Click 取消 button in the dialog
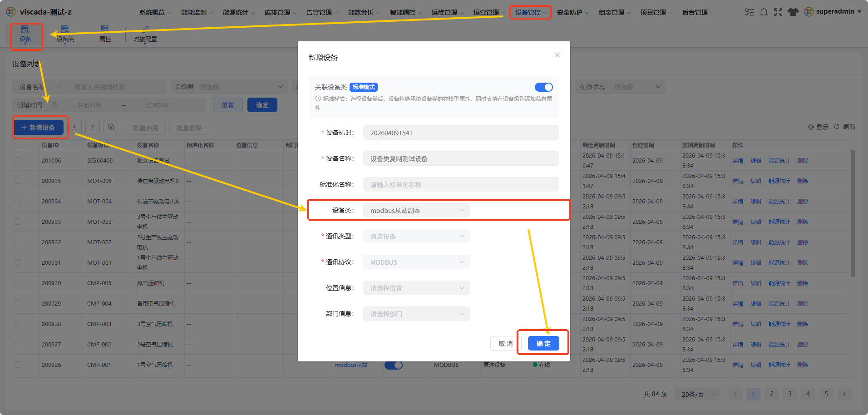Viewport: 868px width, 415px height. point(506,343)
